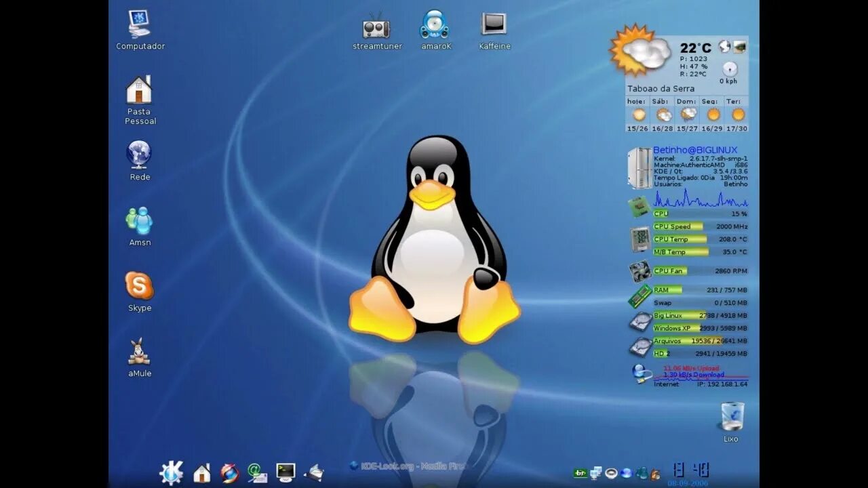
Task: Click the small globe icon in weather widget
Action: (724, 46)
